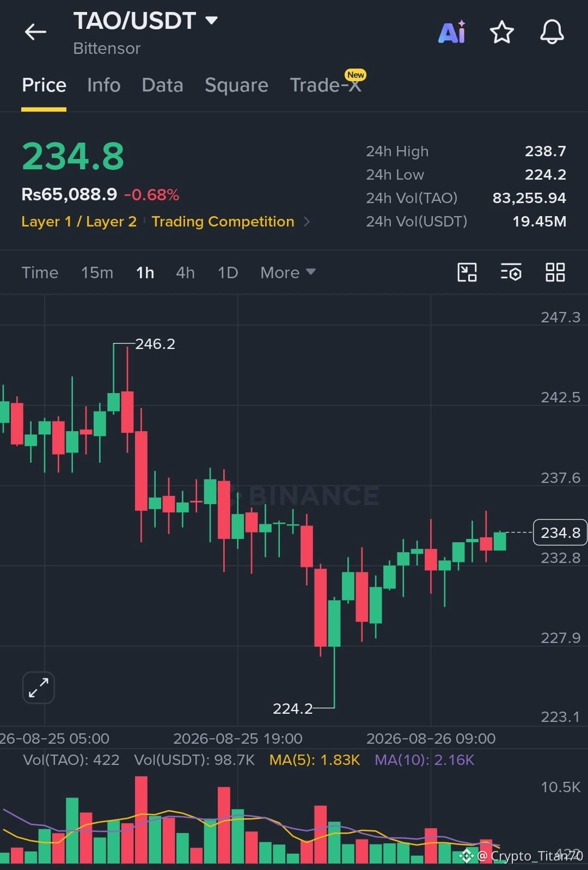This screenshot has width=588, height=870.
Task: Click the Vol(USDT): 98.7K label
Action: pos(194,760)
